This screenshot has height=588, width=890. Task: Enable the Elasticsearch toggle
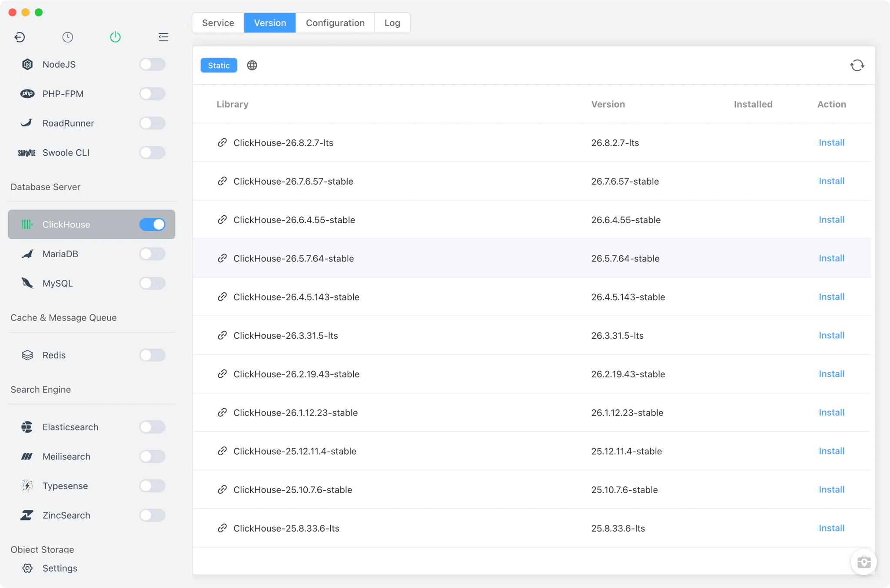point(152,427)
